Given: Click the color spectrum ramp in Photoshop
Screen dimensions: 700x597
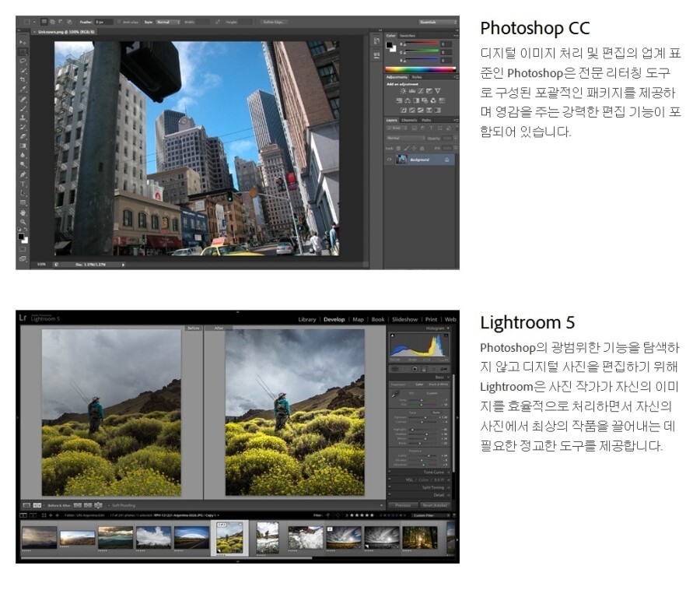Looking at the screenshot, I should click(x=421, y=69).
